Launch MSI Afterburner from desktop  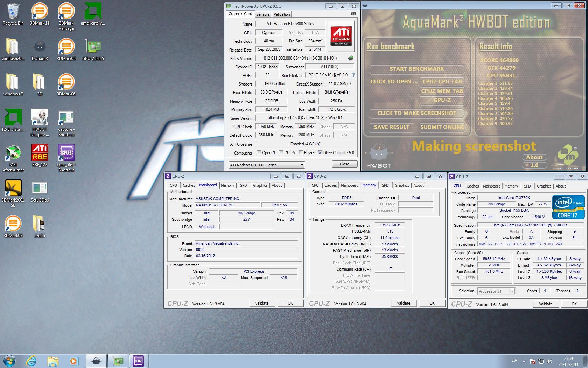coord(13,158)
